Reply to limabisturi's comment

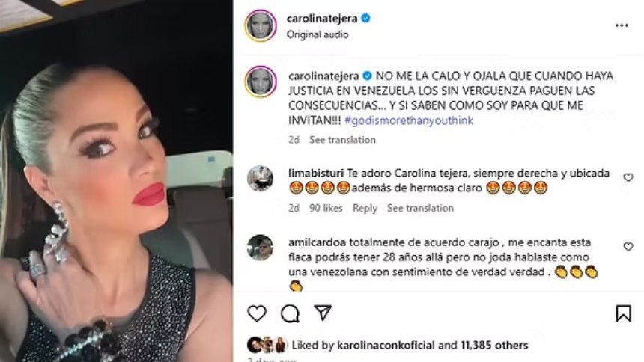(x=365, y=208)
